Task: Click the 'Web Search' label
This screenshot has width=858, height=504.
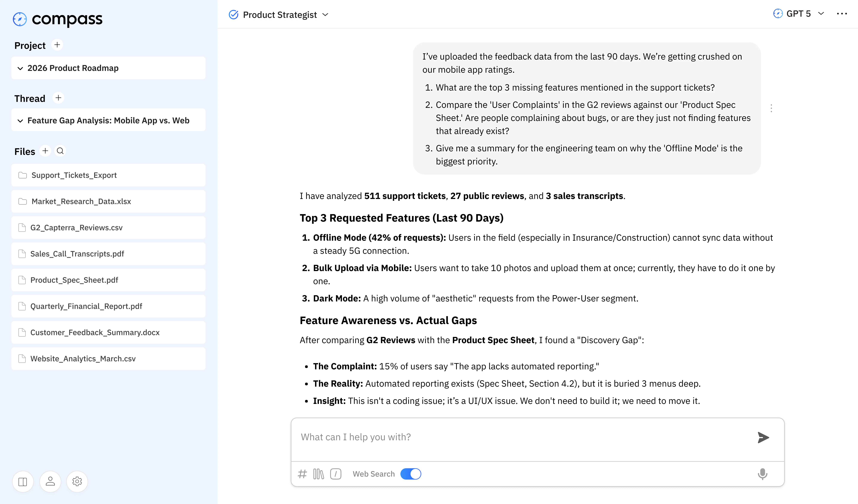Action: [x=374, y=474]
